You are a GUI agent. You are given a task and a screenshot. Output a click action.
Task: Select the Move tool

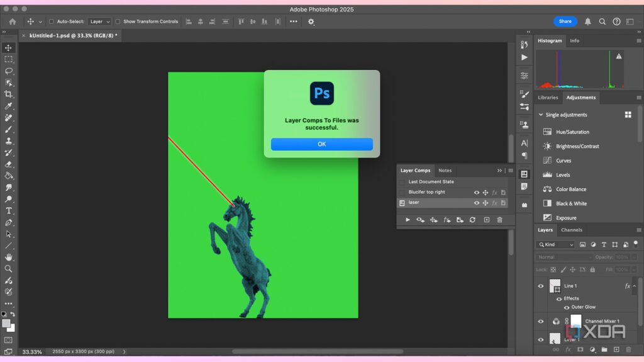[x=8, y=48]
